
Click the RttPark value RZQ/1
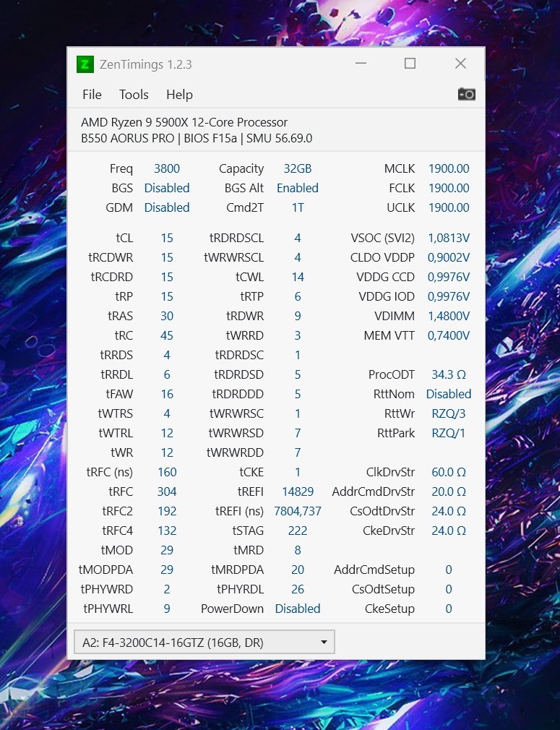[449, 434]
